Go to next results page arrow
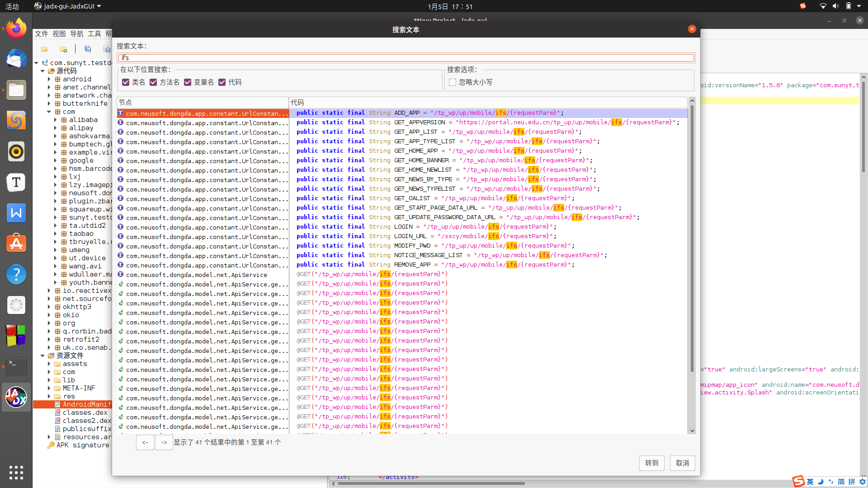 click(164, 442)
